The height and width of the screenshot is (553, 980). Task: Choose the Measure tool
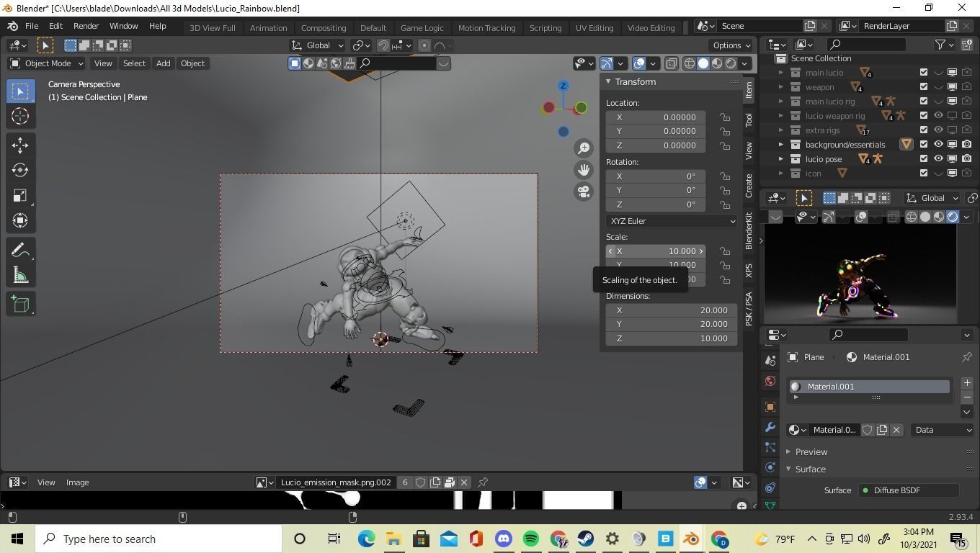tap(20, 276)
